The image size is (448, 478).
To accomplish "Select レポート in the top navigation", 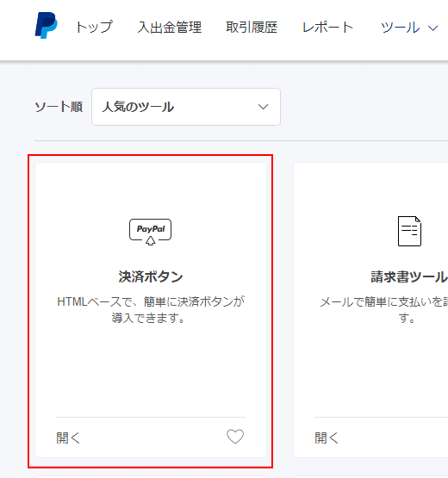I will point(327,28).
